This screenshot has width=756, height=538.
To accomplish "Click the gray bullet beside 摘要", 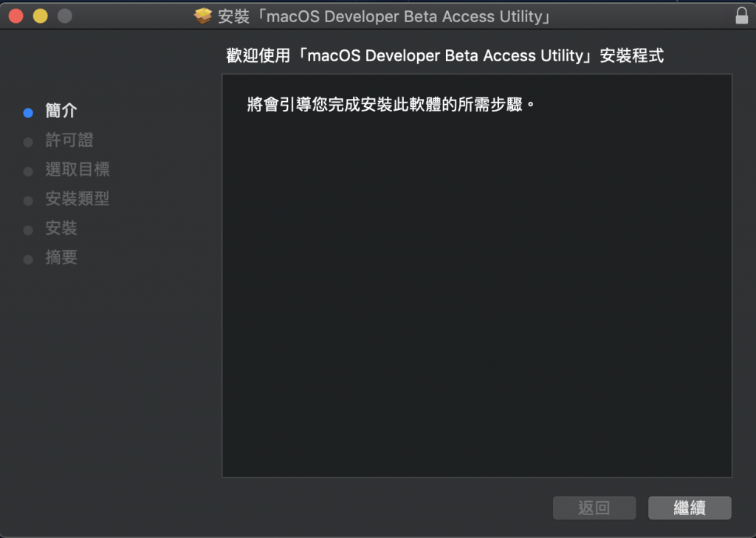I will (28, 259).
